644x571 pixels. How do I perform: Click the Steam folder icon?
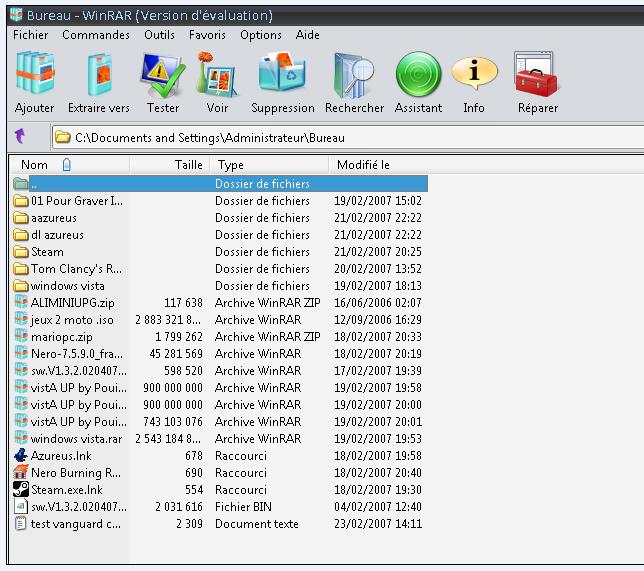21,251
